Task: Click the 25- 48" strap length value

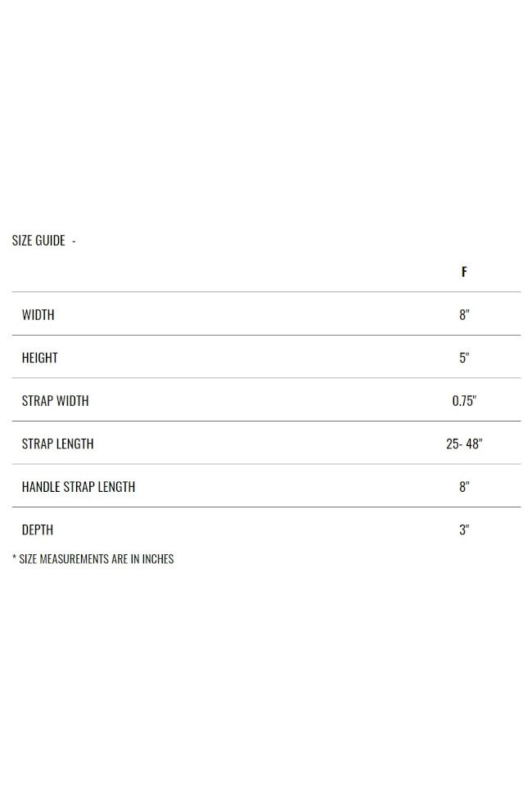Action: click(464, 444)
